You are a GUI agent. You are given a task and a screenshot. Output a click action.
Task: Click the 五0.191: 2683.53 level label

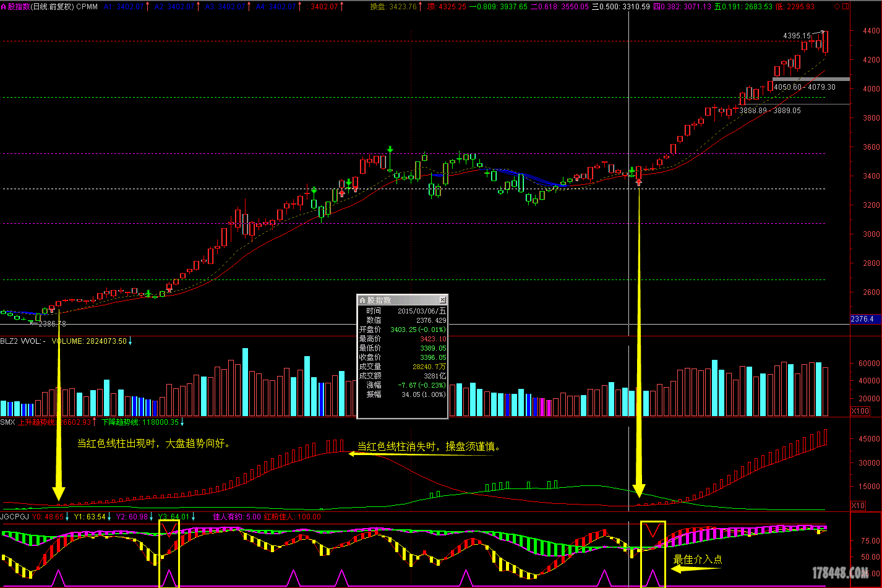tap(743, 6)
